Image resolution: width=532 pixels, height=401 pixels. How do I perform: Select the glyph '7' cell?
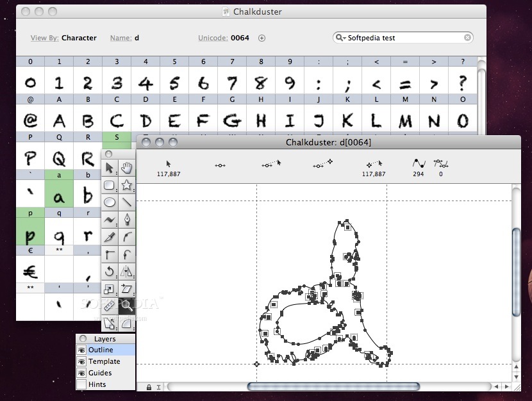(232, 79)
